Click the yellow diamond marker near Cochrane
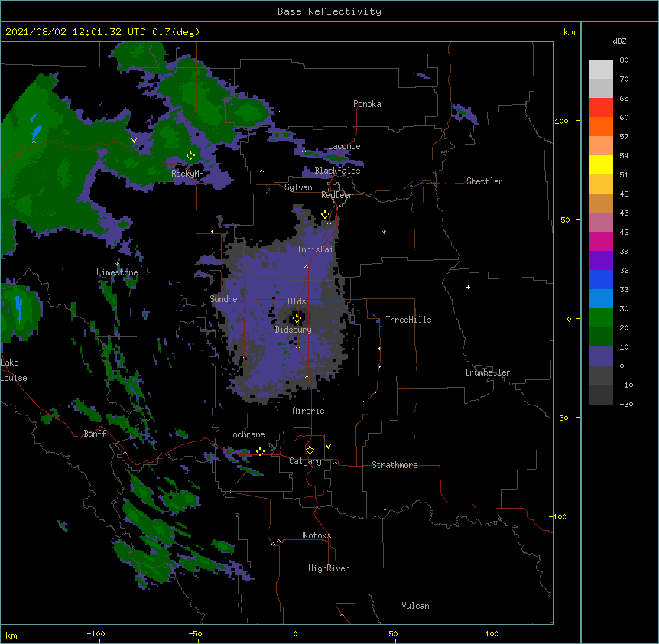Screen dimensions: 659x644 coord(260,451)
